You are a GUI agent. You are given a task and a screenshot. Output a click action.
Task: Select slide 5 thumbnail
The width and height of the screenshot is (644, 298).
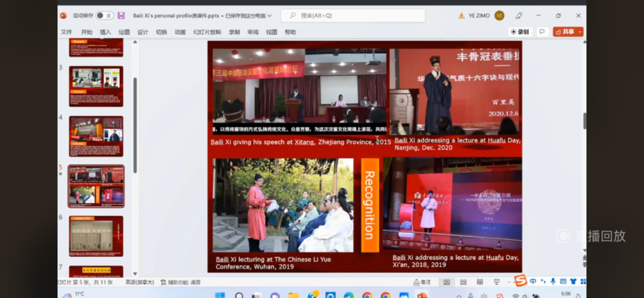tap(96, 186)
